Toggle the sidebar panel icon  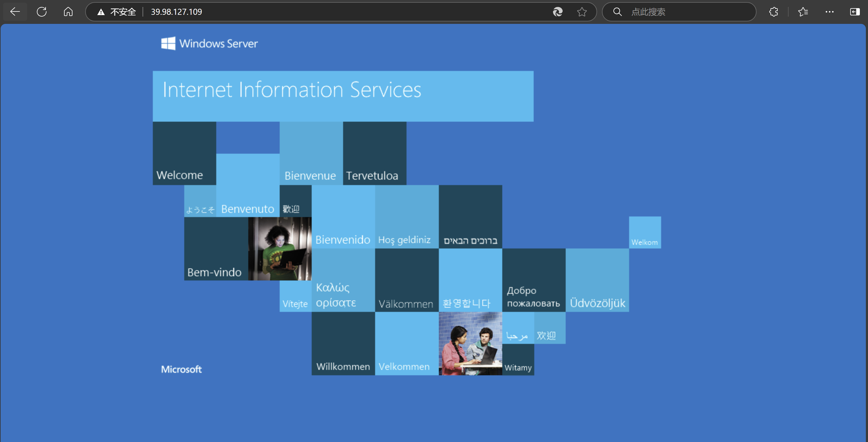855,12
